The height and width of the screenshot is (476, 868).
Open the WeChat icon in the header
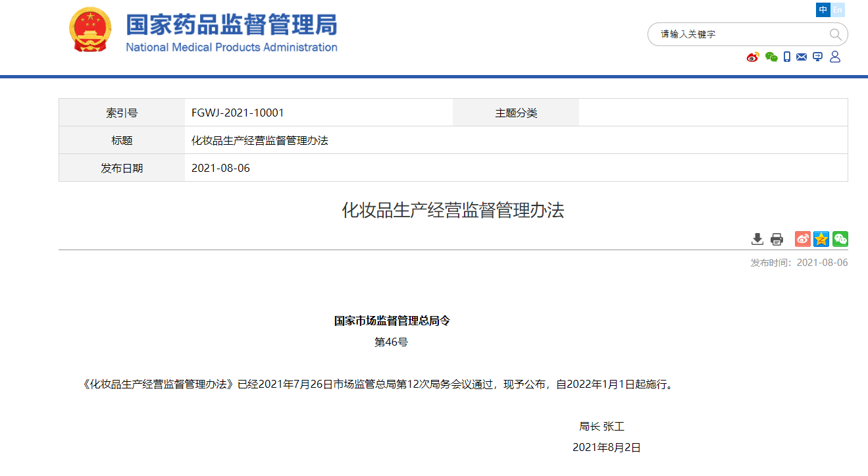771,57
